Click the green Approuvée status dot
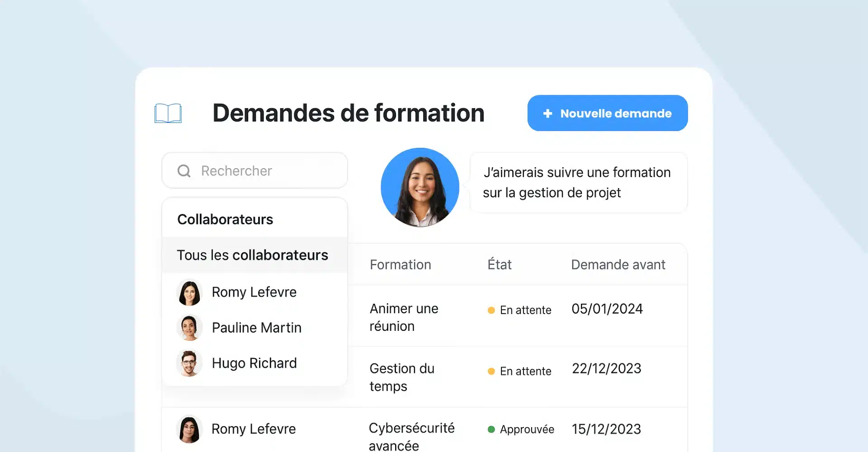 pos(491,429)
